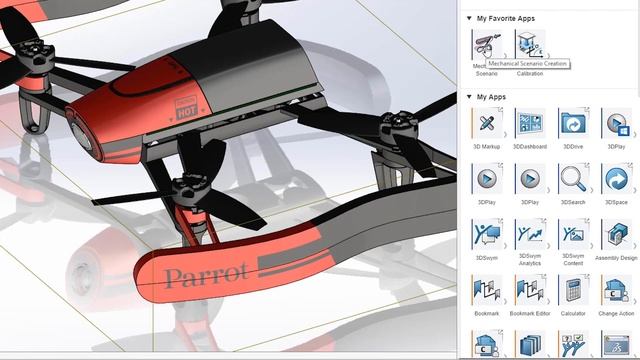Collapse the My Favorite Apps section
Image resolution: width=640 pixels, height=360 pixels.
point(469,18)
